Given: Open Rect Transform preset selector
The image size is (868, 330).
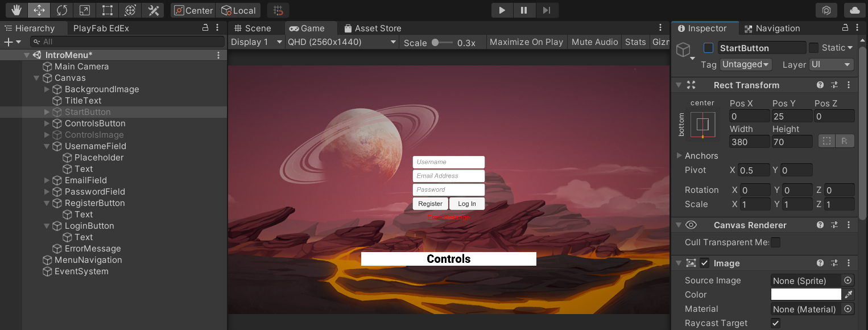Looking at the screenshot, I should click(x=834, y=85).
